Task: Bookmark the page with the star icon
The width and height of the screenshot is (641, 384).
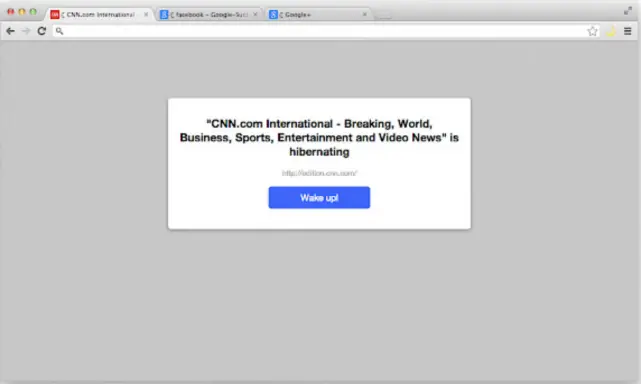Action: pos(592,31)
